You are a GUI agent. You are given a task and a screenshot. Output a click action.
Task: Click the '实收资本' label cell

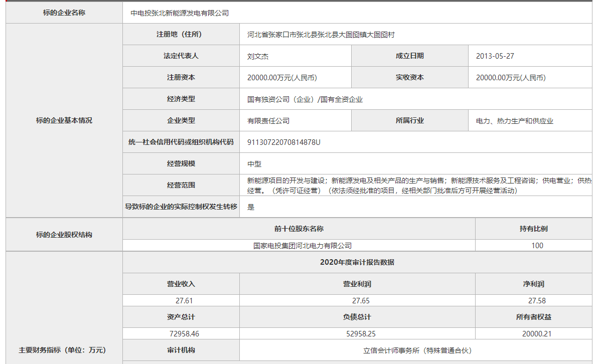pos(409,77)
